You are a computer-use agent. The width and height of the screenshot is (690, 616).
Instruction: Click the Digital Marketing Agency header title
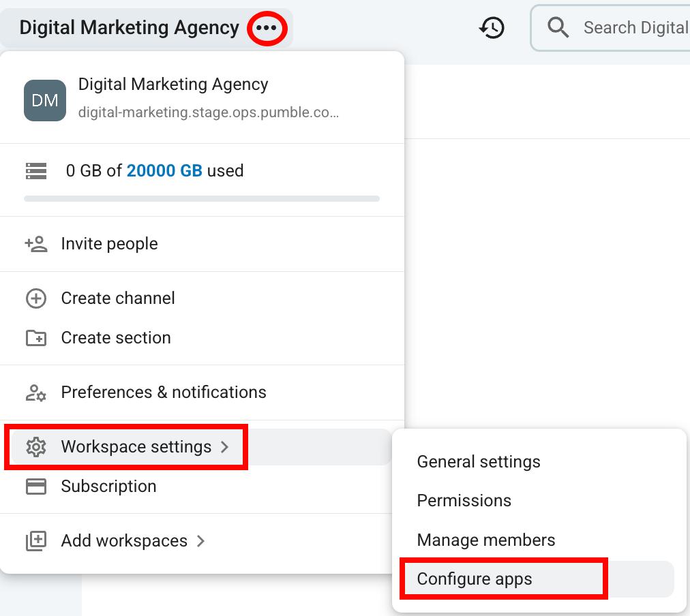pyautogui.click(x=130, y=28)
